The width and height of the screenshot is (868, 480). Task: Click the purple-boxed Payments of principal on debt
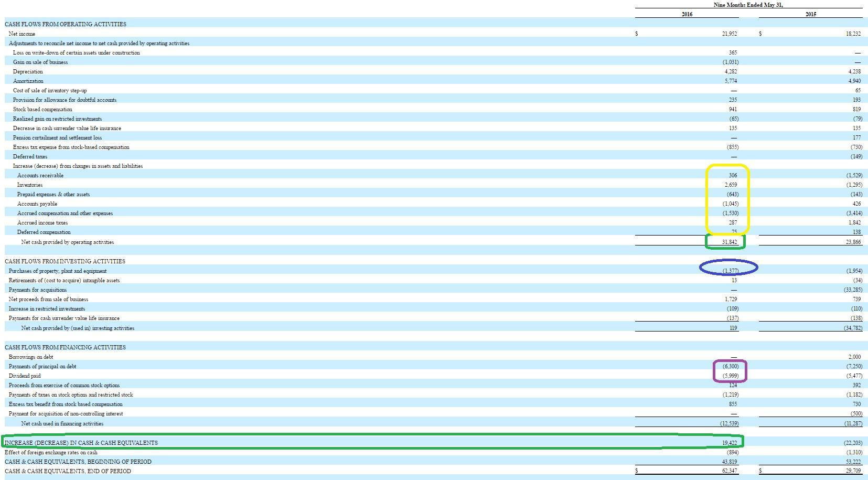pos(730,366)
